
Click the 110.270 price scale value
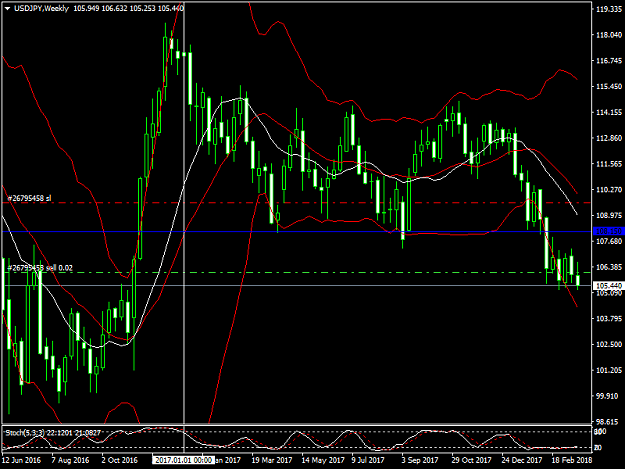point(609,190)
